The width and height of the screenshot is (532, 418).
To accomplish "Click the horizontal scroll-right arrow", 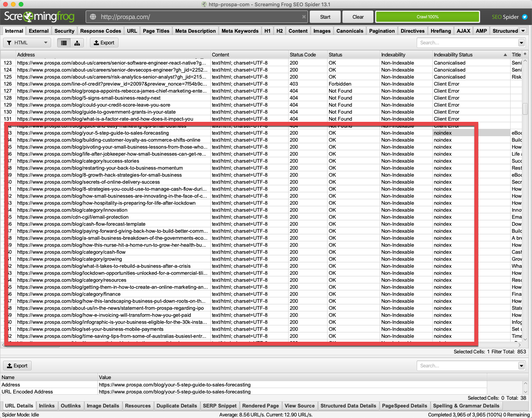I will coord(520,345).
